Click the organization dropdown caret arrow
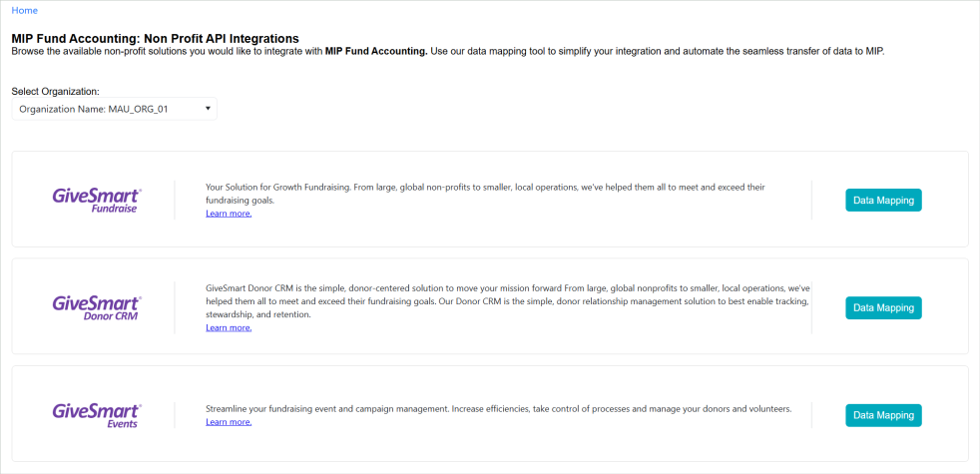This screenshot has height=474, width=980. pyautogui.click(x=208, y=108)
